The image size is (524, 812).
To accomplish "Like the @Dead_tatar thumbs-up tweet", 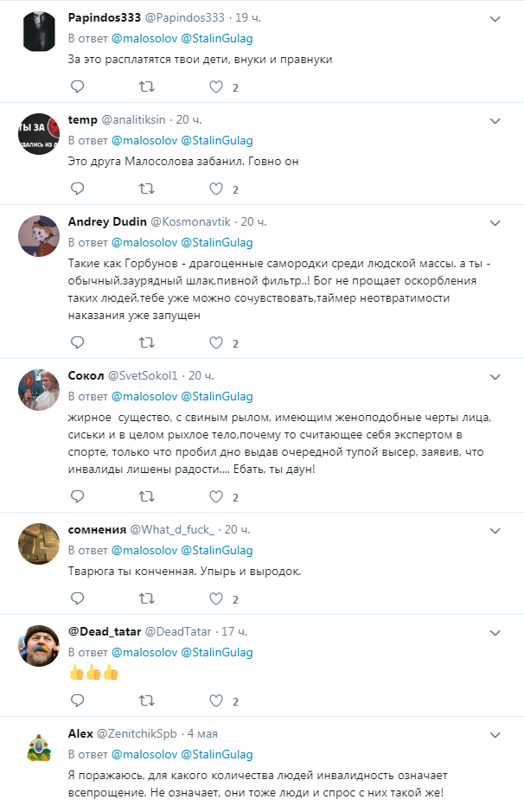I will [x=217, y=700].
